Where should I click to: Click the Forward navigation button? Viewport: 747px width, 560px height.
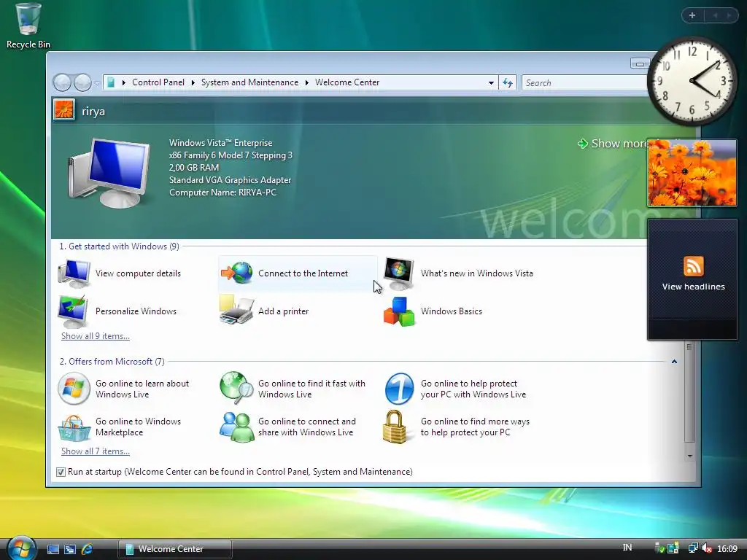[82, 83]
